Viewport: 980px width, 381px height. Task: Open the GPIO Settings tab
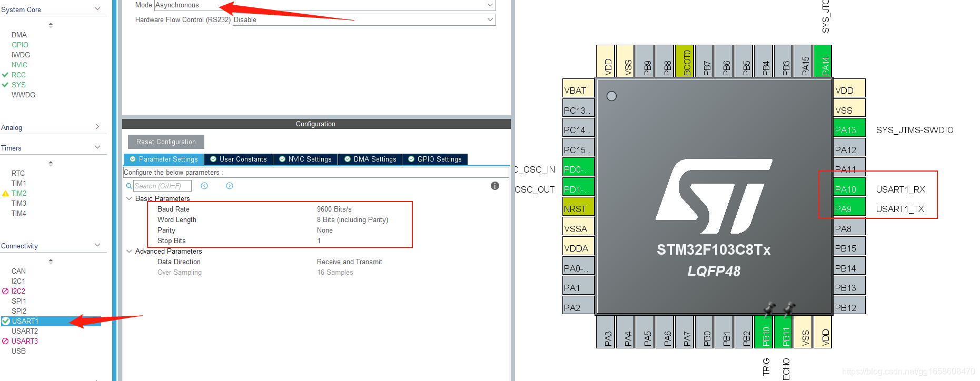tap(435, 159)
